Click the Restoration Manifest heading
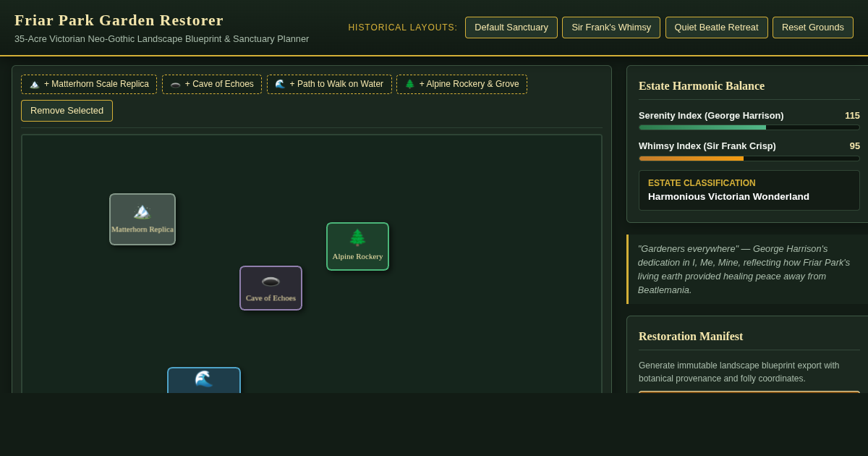 pyautogui.click(x=691, y=337)
